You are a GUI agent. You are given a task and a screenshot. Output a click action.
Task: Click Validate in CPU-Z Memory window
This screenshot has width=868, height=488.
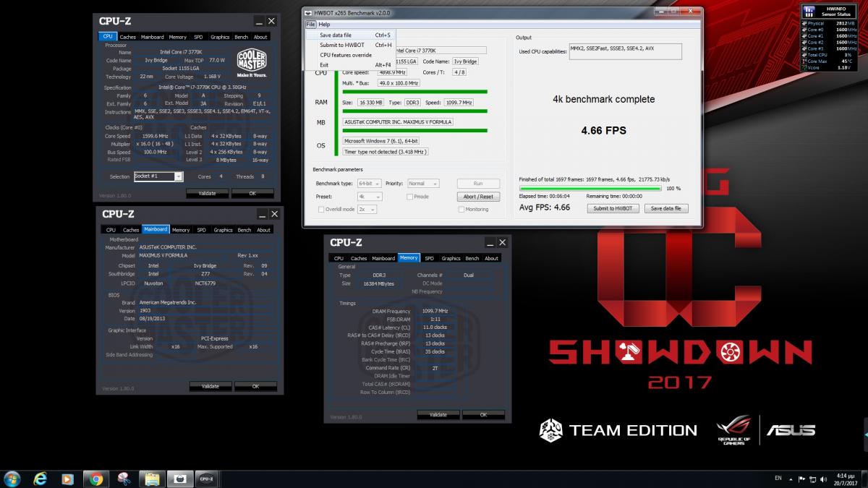tap(438, 414)
